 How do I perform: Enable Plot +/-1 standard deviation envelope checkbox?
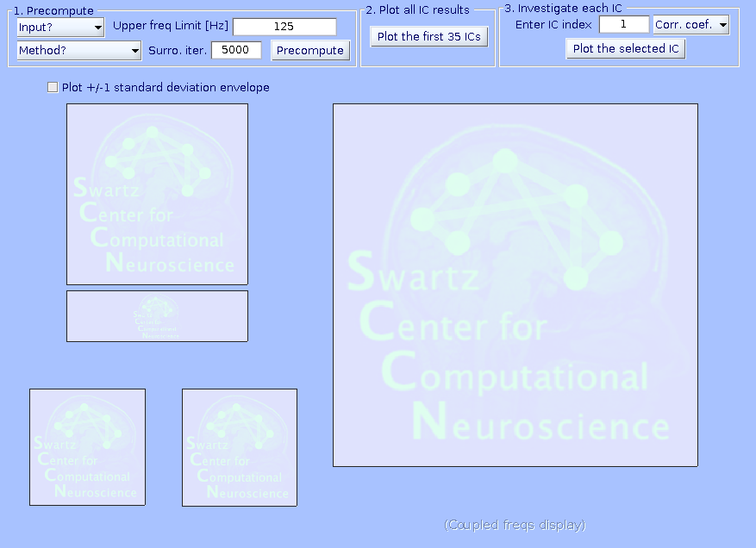pyautogui.click(x=53, y=87)
